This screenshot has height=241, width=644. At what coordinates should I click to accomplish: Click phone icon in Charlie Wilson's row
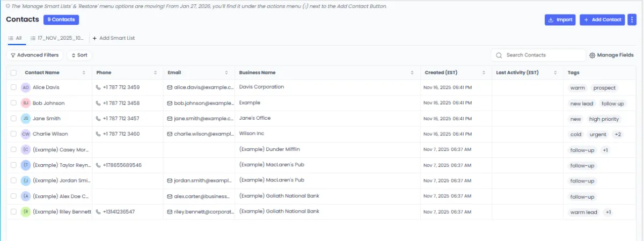coord(98,134)
